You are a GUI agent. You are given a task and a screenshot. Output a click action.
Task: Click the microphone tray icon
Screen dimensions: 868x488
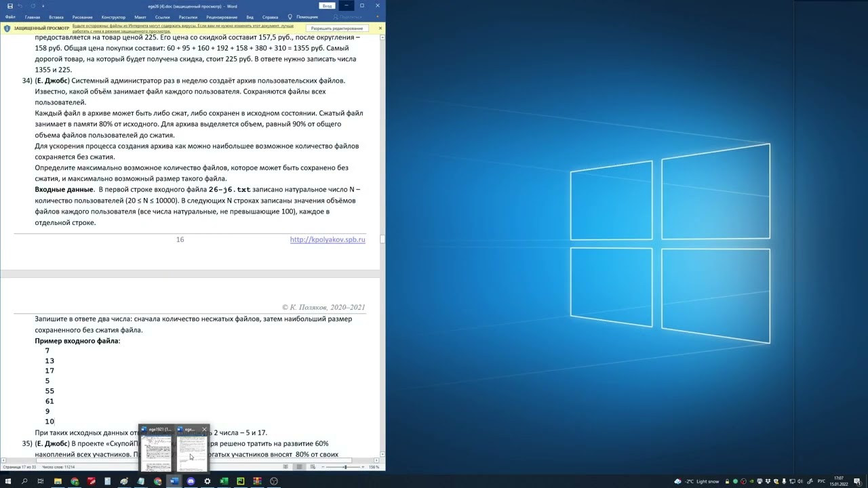[784, 481]
